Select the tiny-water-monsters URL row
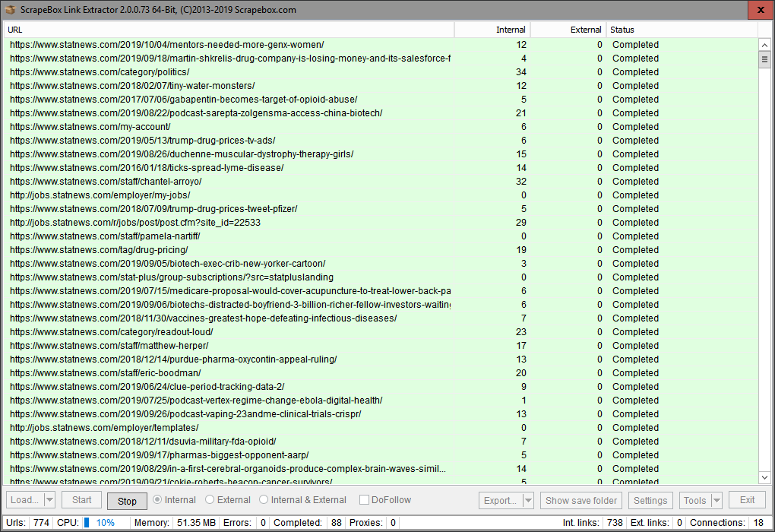 click(x=381, y=86)
